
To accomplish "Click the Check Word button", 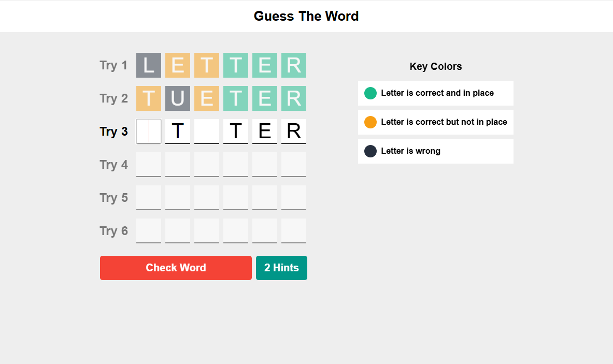I will (176, 268).
